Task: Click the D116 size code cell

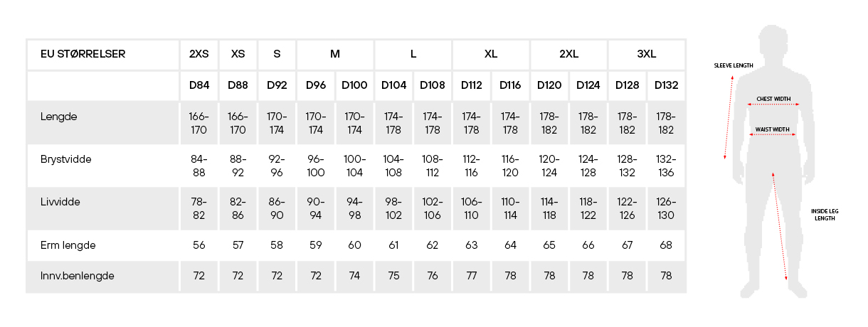Action: click(x=510, y=86)
